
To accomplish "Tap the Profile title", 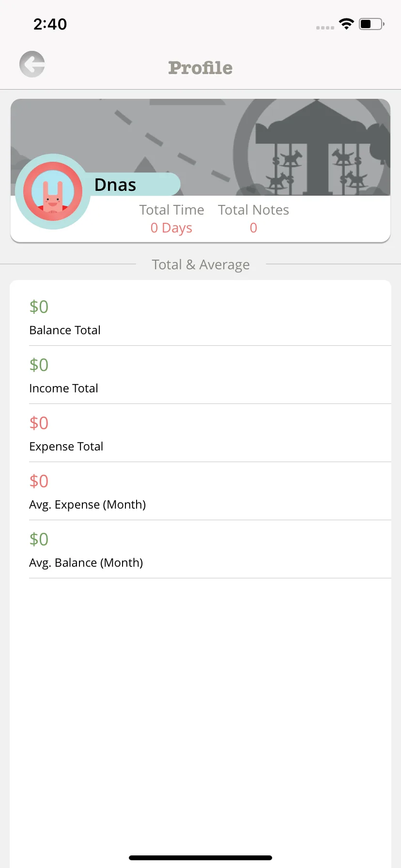I will (200, 68).
